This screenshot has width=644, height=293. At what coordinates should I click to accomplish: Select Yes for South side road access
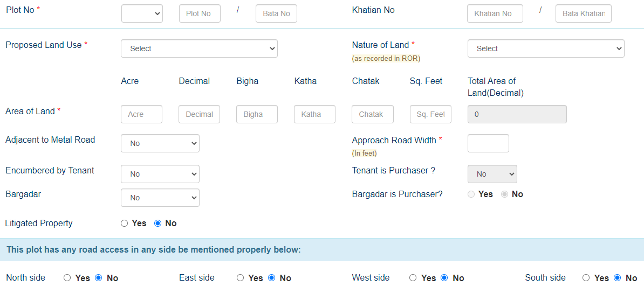(x=586, y=278)
